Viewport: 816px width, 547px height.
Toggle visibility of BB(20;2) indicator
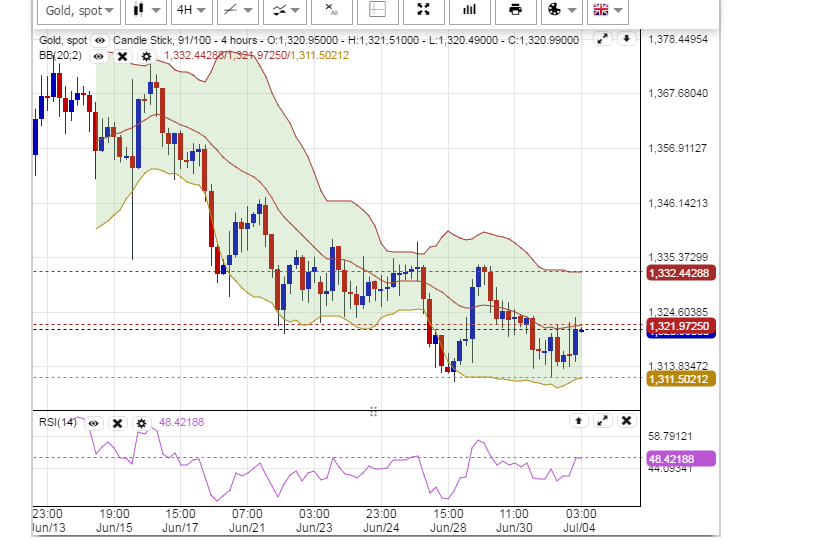(98, 56)
